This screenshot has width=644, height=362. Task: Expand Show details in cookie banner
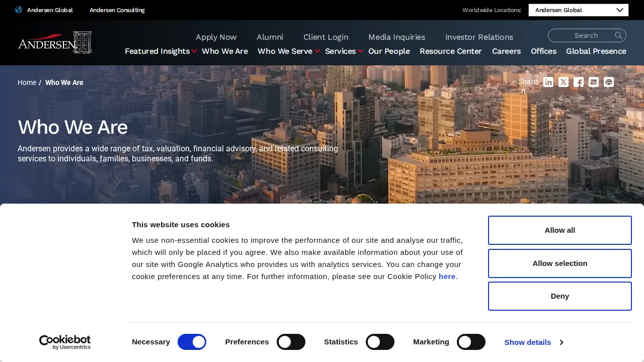coord(534,342)
